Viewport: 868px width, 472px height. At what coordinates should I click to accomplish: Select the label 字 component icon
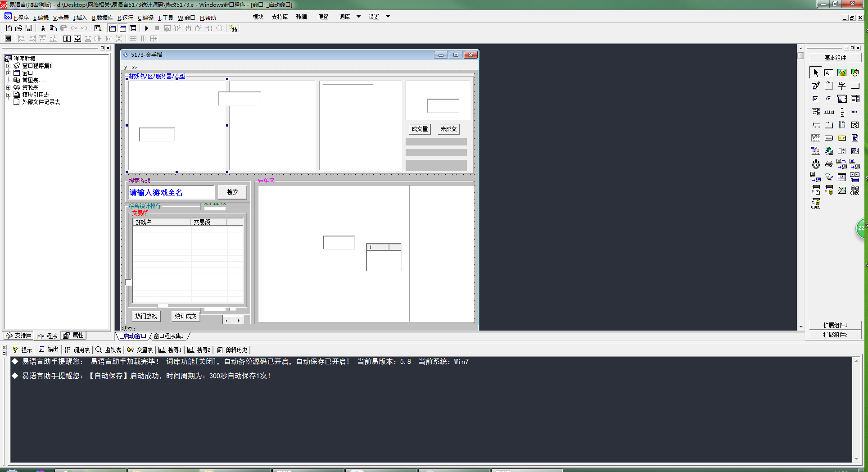click(842, 86)
